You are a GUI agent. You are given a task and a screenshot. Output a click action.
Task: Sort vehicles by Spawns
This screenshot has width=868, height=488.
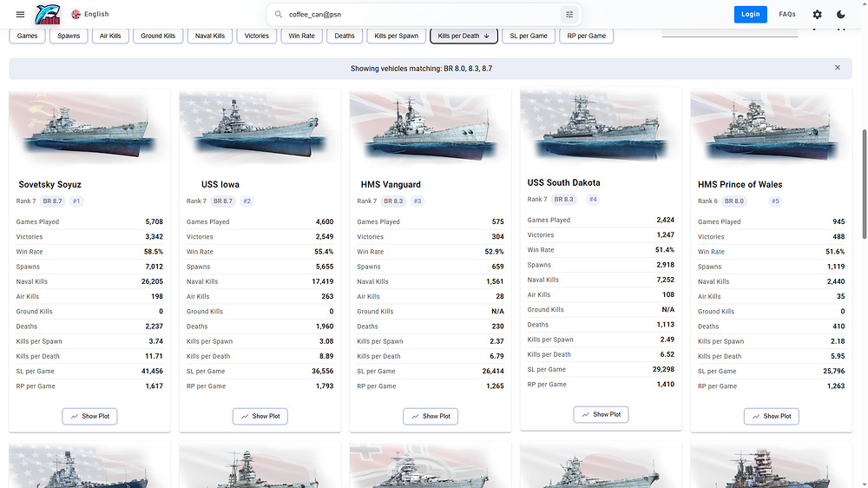(x=69, y=36)
